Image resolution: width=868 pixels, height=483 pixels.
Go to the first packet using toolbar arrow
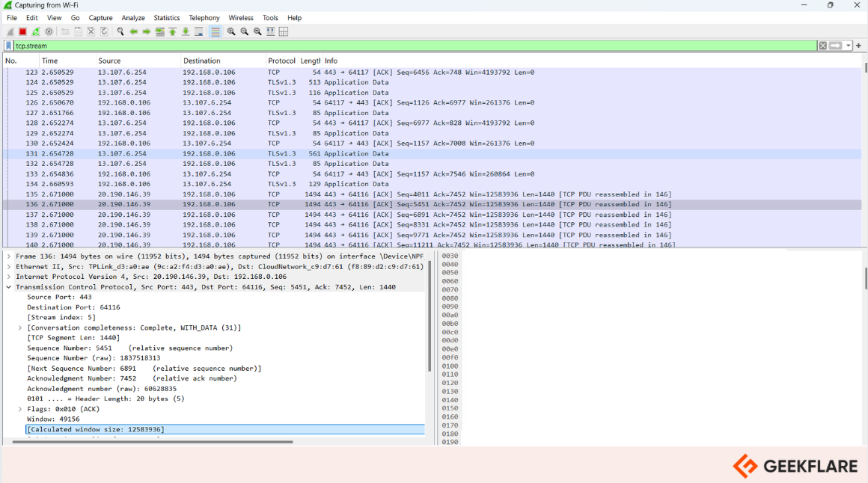coord(172,31)
